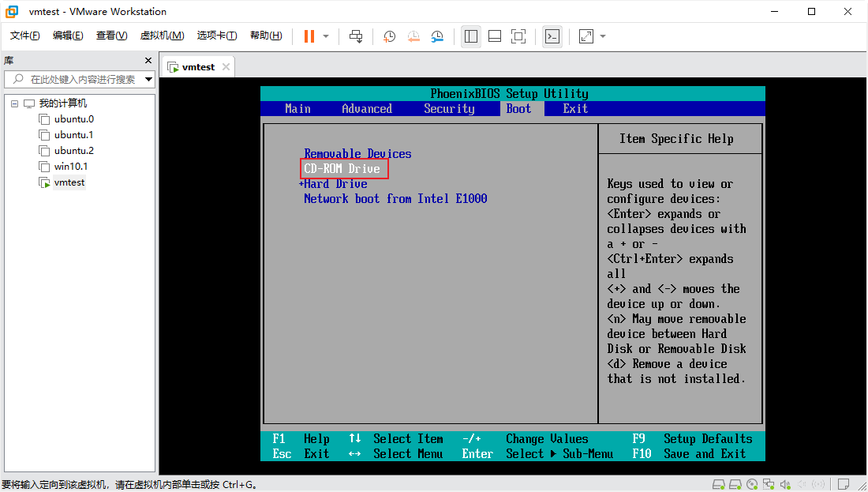The height and width of the screenshot is (492, 868).
Task: Enter full screen mode from toolbar
Action: 518,36
